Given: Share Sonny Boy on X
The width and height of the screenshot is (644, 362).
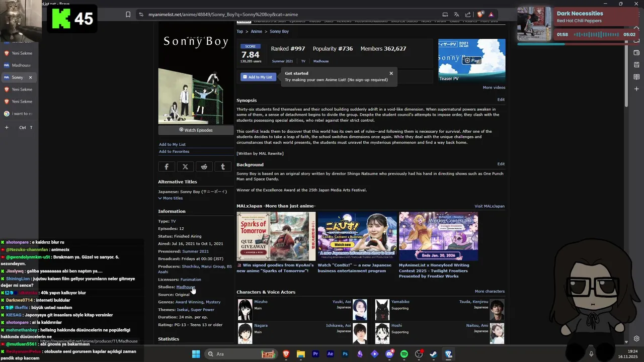Looking at the screenshot, I should [185, 166].
